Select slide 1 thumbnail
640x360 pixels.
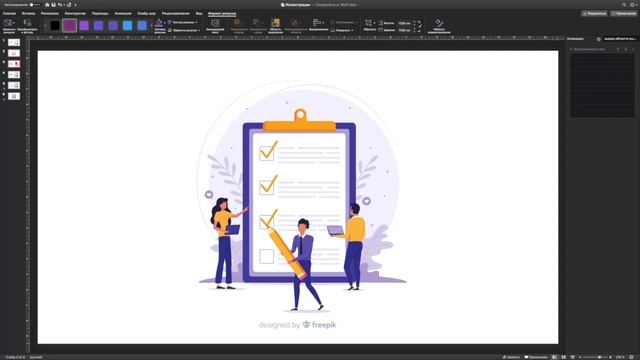pos(14,42)
